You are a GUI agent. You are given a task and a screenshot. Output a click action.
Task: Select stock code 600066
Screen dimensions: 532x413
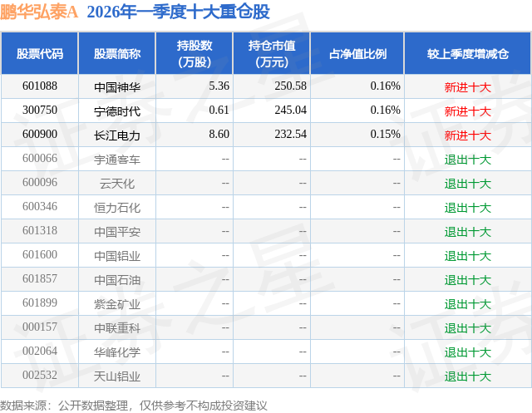(40, 159)
